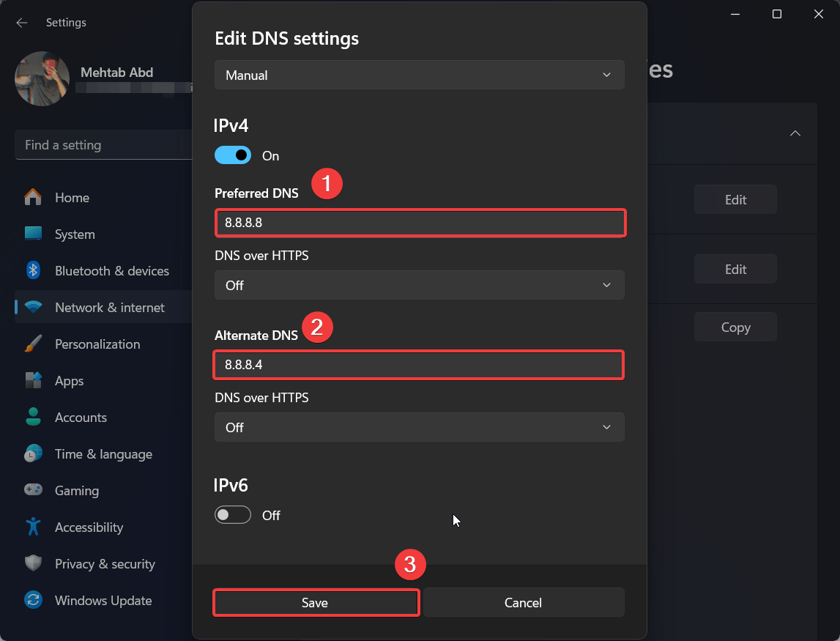Open Gaming settings
Screen dimensions: 840x641
76,490
